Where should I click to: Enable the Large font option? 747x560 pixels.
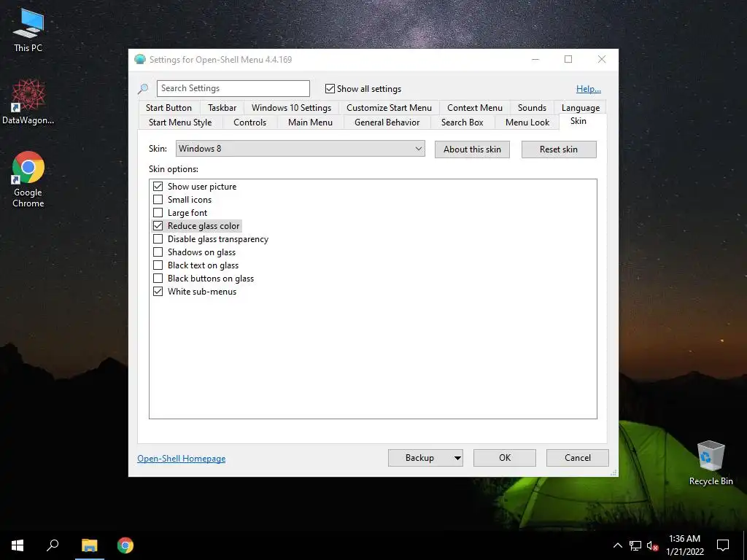point(158,212)
